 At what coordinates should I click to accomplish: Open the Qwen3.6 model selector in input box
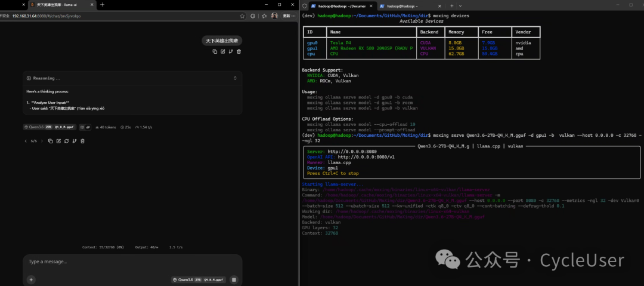(199, 280)
